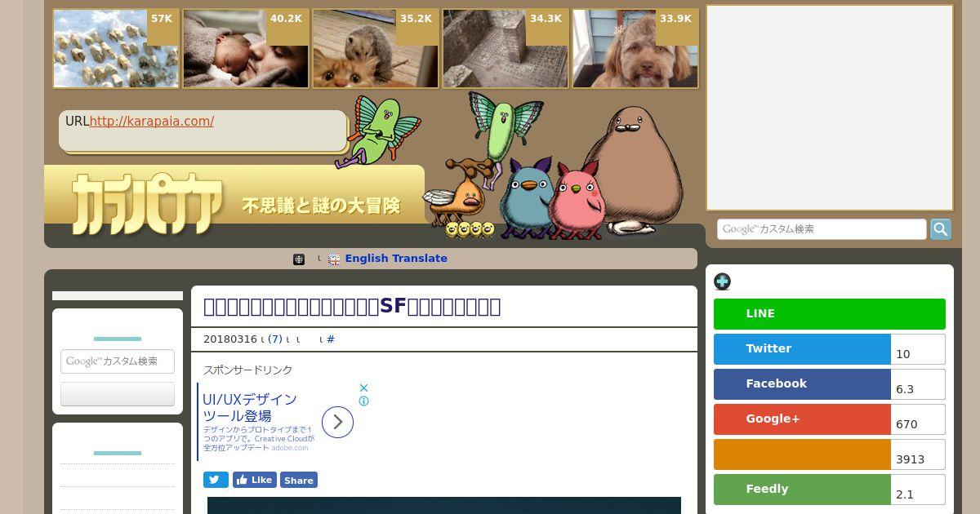The height and width of the screenshot is (514, 980).
Task: Click the left sidebar Google search field
Action: [118, 361]
